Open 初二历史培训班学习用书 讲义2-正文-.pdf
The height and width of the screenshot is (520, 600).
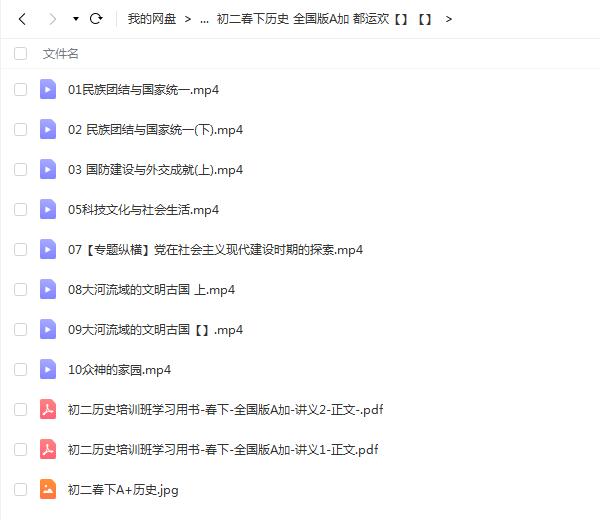click(x=225, y=410)
